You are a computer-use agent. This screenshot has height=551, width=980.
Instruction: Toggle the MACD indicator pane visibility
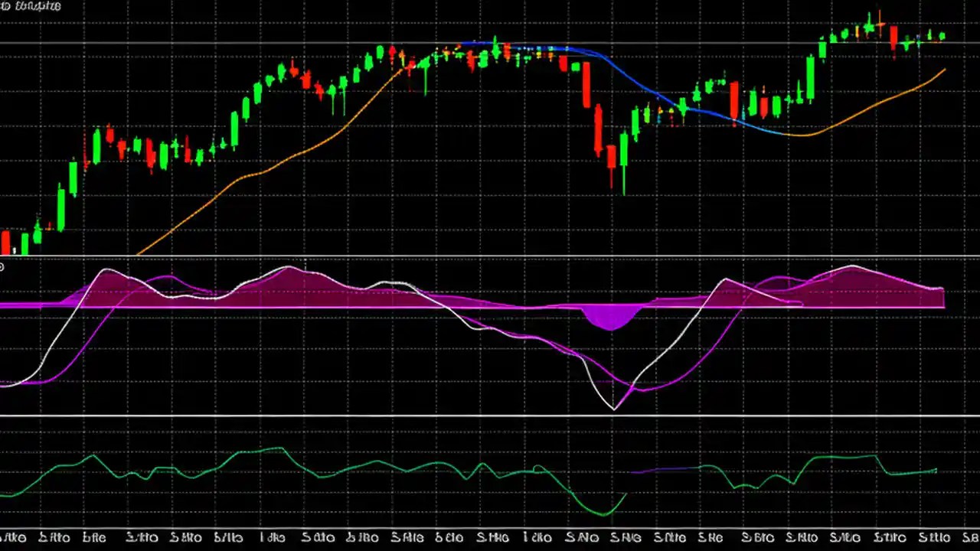click(x=490, y=337)
